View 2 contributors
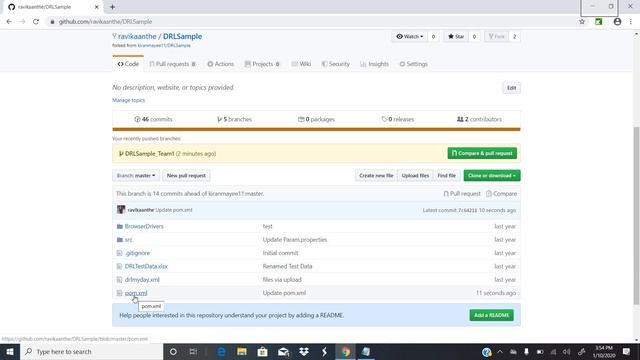 pos(479,119)
